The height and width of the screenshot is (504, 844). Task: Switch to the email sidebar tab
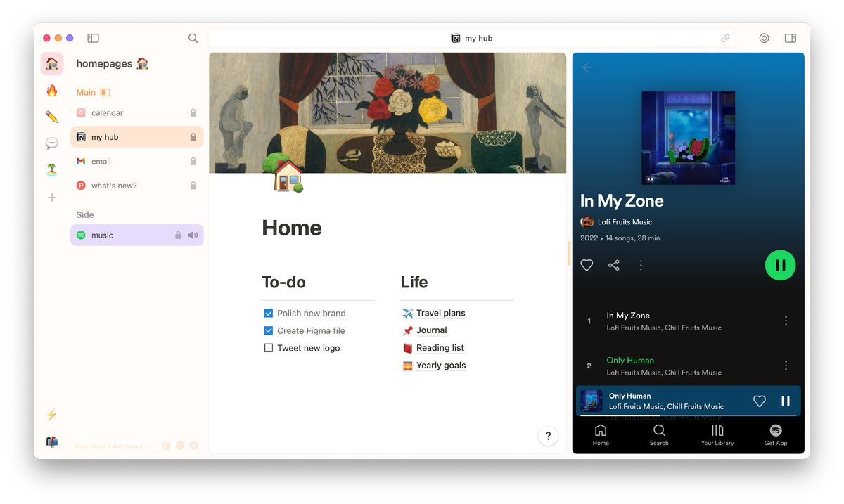coord(137,162)
